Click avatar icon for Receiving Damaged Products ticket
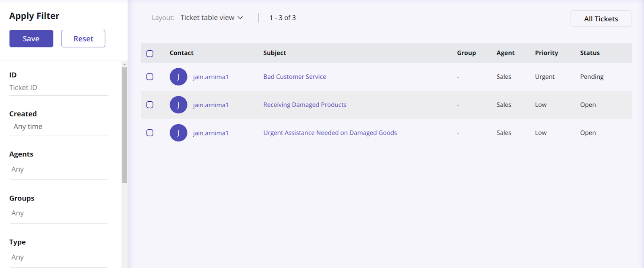 (178, 105)
